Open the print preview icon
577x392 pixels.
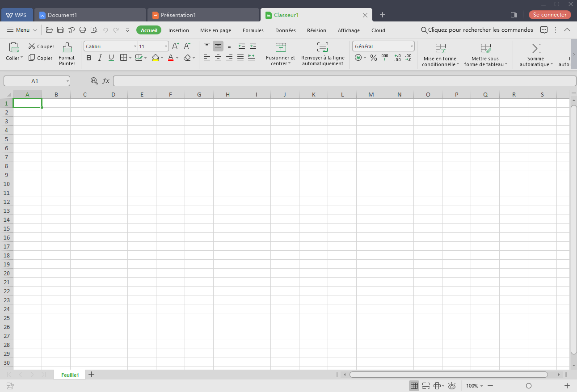94,30
